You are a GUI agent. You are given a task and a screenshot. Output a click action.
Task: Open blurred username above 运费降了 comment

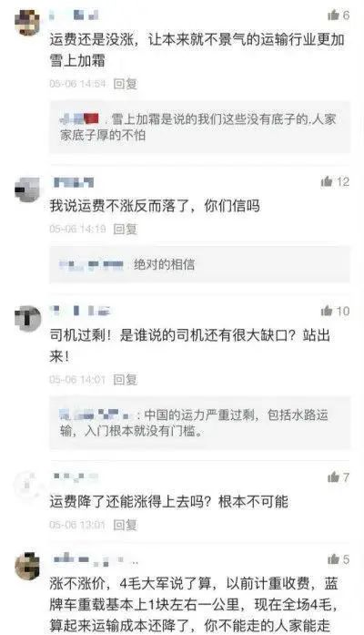point(76,476)
